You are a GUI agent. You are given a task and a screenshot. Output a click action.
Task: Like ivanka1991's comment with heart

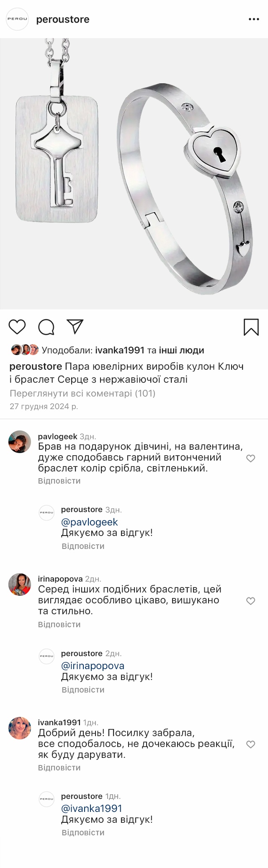coord(250,744)
